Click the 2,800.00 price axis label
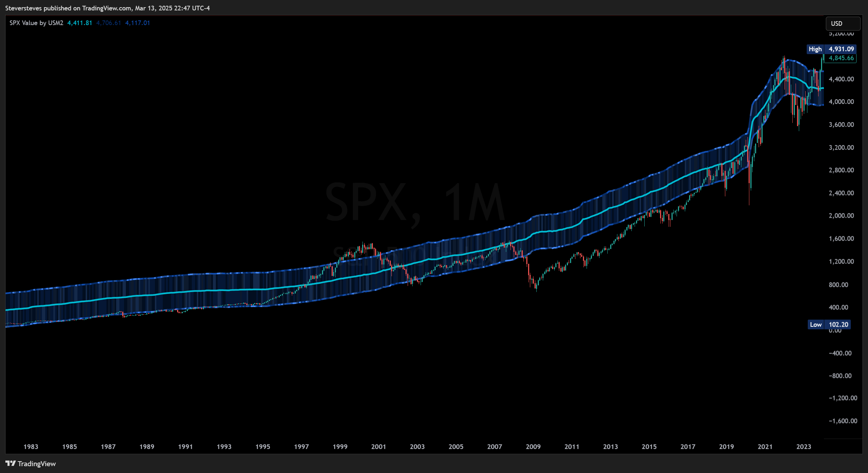Image resolution: width=868 pixels, height=473 pixels. pyautogui.click(x=841, y=170)
